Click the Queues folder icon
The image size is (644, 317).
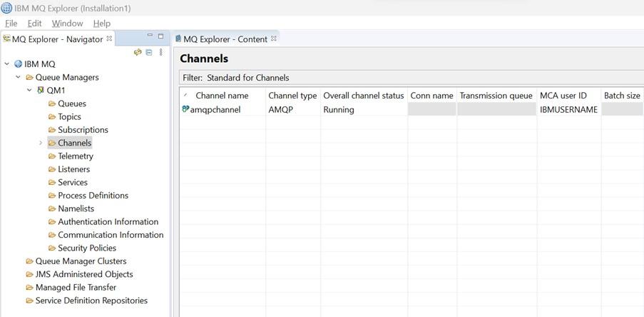52,104
